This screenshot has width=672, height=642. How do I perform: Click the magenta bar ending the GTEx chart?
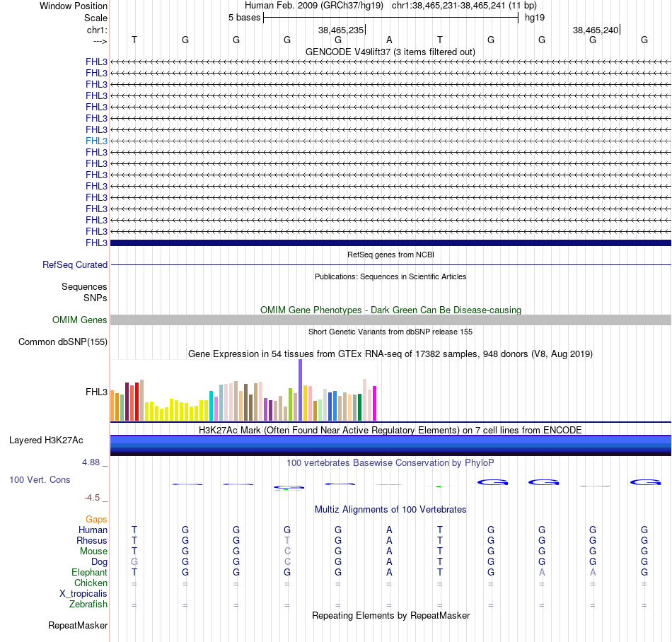click(x=374, y=404)
